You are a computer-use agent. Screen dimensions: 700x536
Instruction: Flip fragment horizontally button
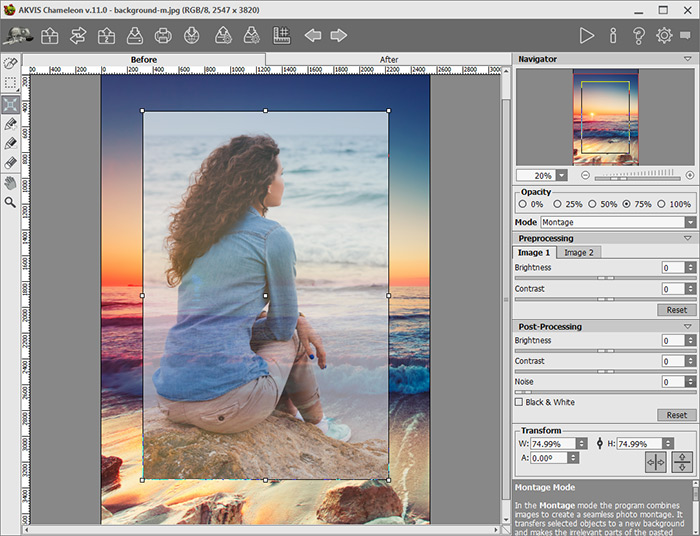click(x=656, y=462)
